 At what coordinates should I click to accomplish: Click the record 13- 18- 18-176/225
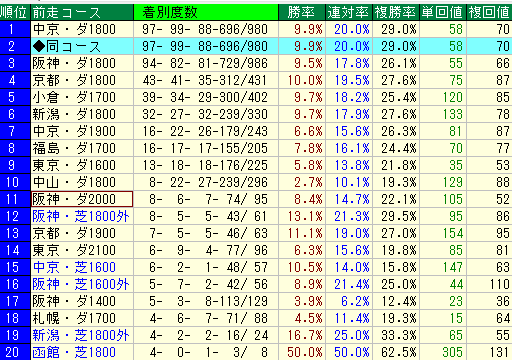206,165
